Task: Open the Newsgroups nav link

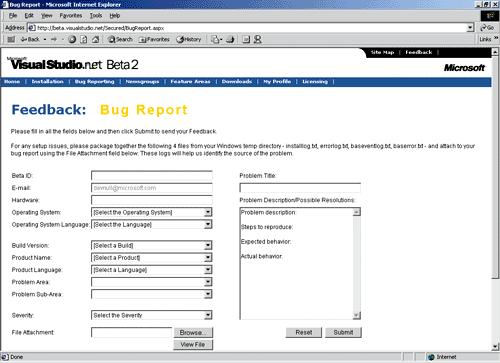Action: 142,82
